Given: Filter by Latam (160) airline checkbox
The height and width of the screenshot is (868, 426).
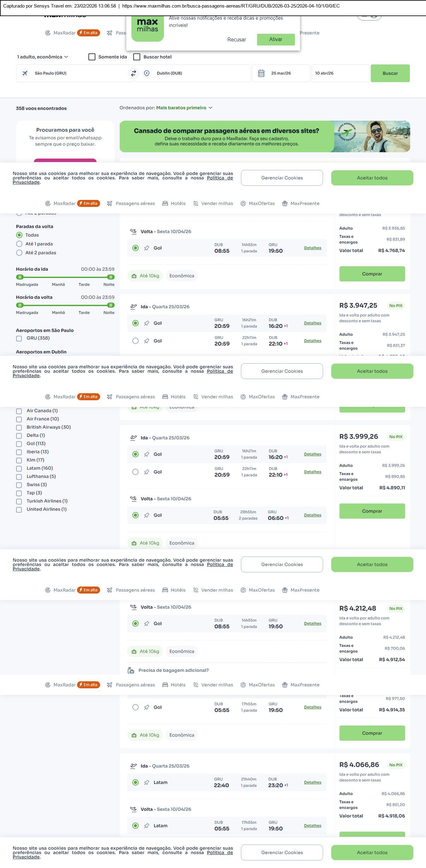Looking at the screenshot, I should pos(19,468).
